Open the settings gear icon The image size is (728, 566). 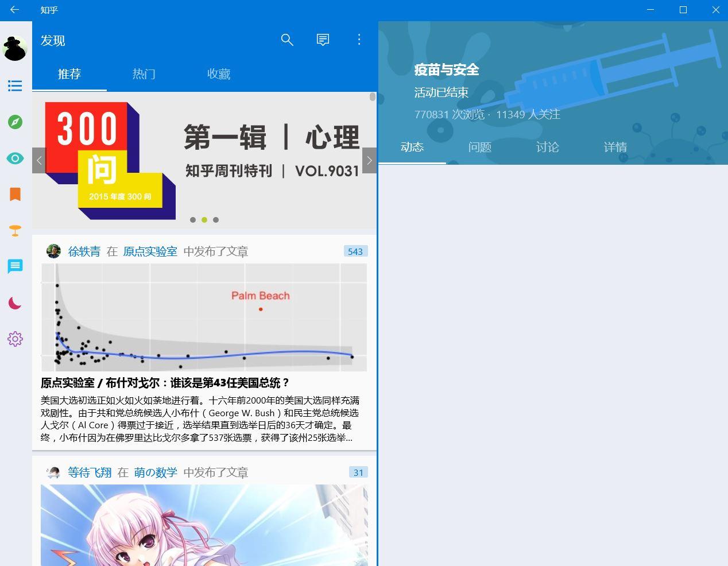coord(15,339)
